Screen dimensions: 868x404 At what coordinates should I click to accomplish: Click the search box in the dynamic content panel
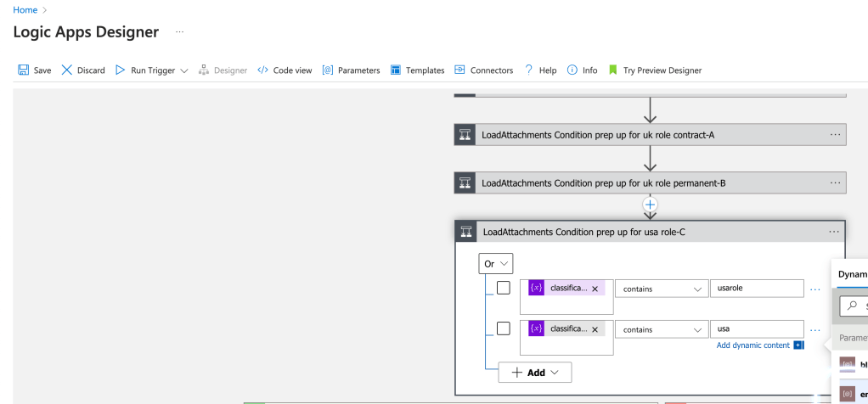coord(854,306)
